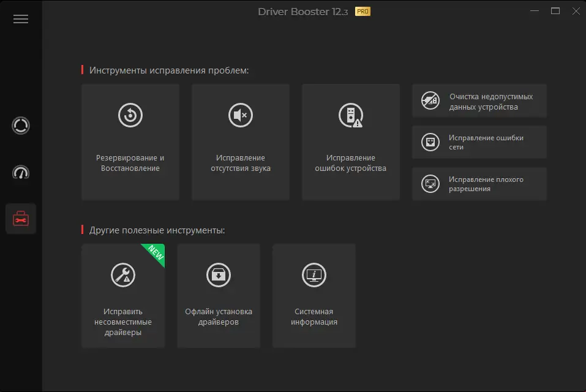
Task: Open the Резервирование и Восстановление tool
Action: pos(130,141)
